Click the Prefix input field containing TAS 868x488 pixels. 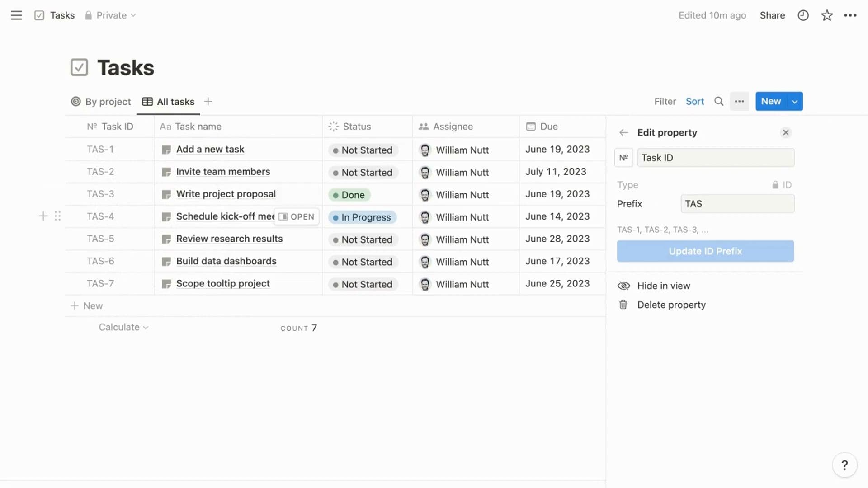737,204
